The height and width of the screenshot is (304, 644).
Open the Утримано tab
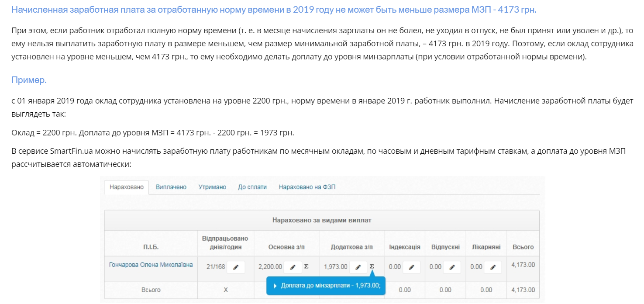tap(212, 187)
